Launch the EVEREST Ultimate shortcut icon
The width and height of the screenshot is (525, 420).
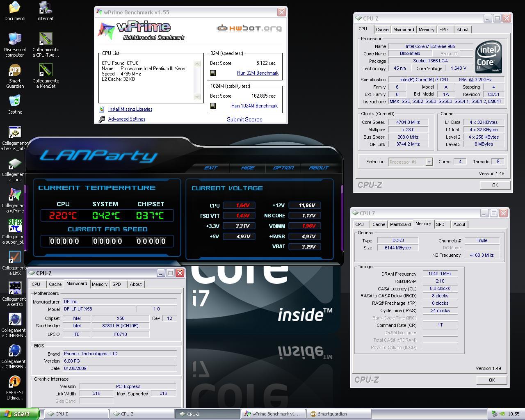click(15, 382)
